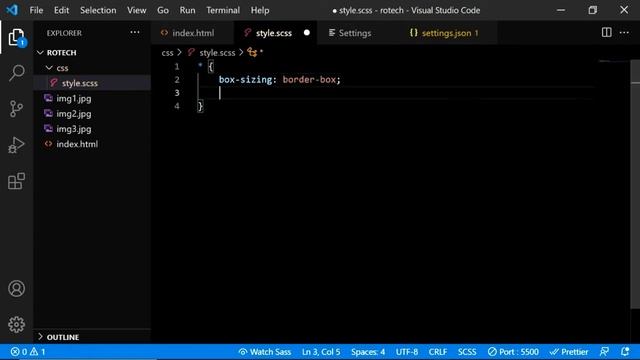Image resolution: width=640 pixels, height=360 pixels.
Task: Switch to the Settings tab
Action: (x=354, y=33)
